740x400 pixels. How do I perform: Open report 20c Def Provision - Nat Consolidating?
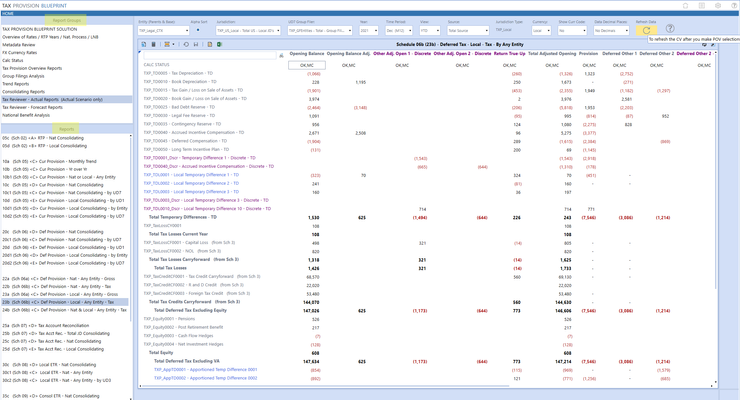(x=52, y=232)
